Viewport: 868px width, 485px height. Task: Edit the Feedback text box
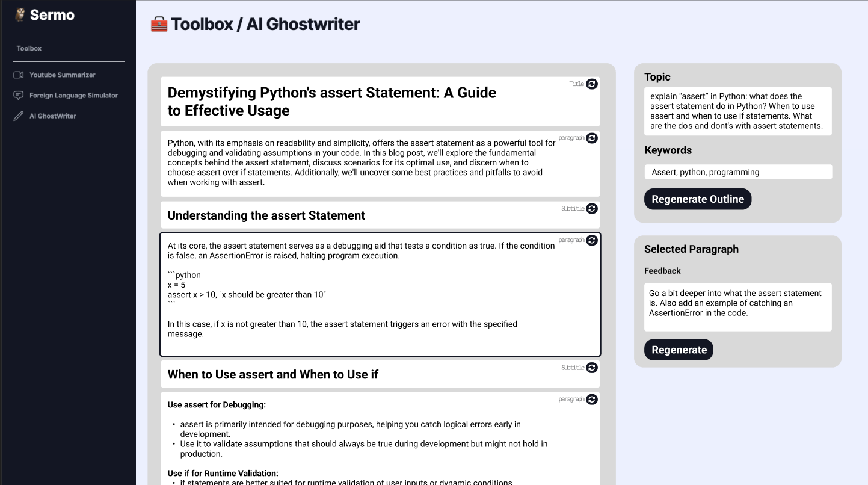pyautogui.click(x=738, y=307)
